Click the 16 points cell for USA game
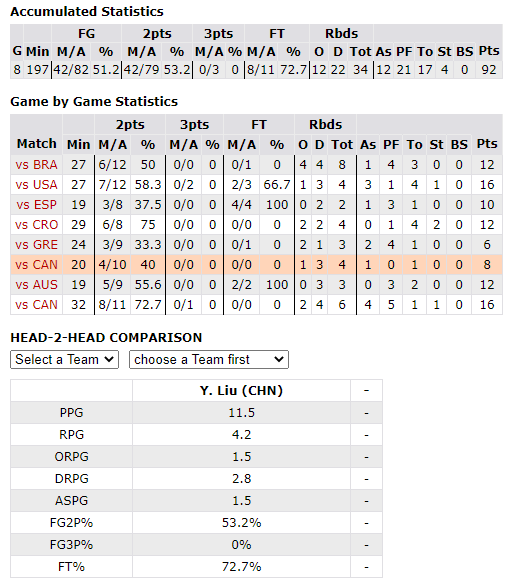 [x=487, y=185]
